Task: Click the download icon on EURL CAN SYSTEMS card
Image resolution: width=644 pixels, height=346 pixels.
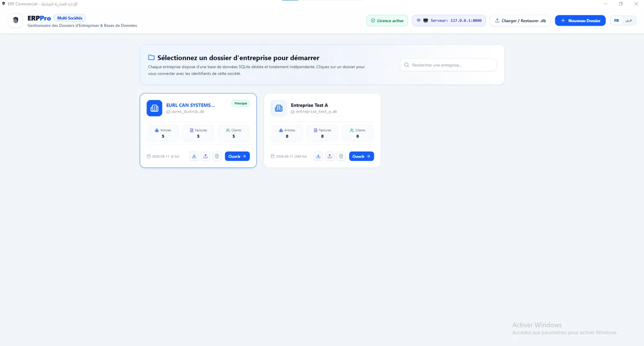Action: pyautogui.click(x=194, y=156)
